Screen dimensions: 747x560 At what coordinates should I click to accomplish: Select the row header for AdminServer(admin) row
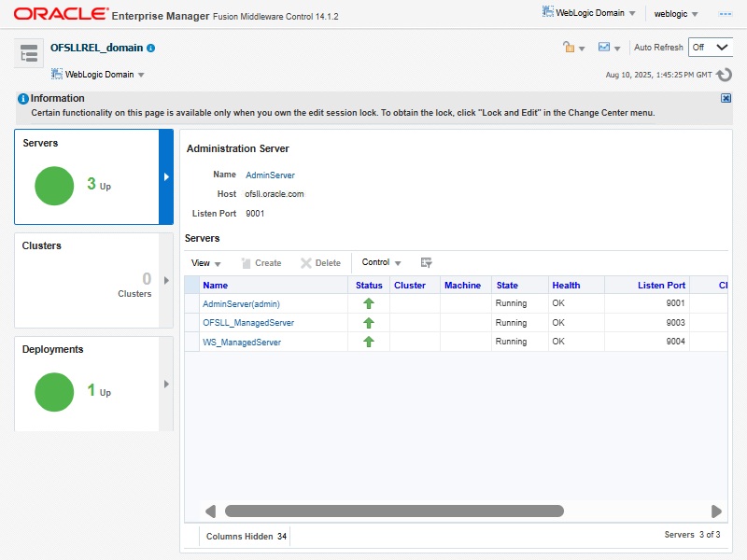[x=191, y=303]
